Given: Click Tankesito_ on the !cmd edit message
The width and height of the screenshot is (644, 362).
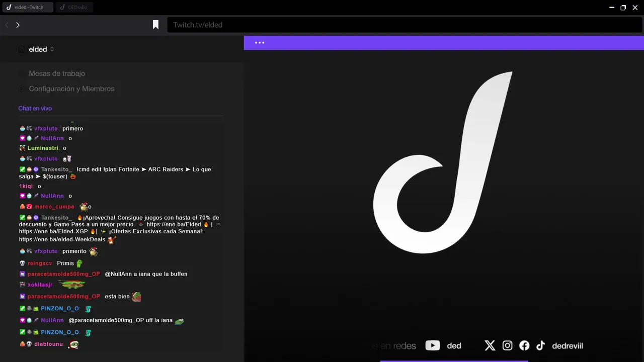Looking at the screenshot, I should tap(56, 169).
